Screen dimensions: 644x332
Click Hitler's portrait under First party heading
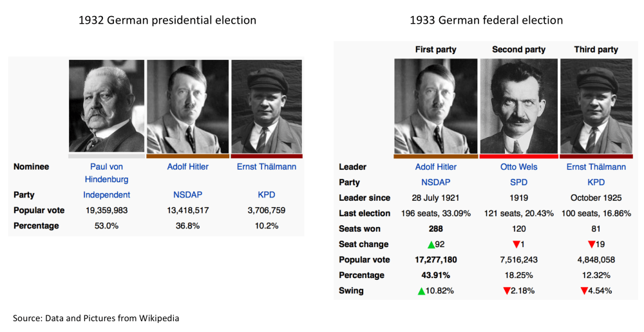click(436, 106)
